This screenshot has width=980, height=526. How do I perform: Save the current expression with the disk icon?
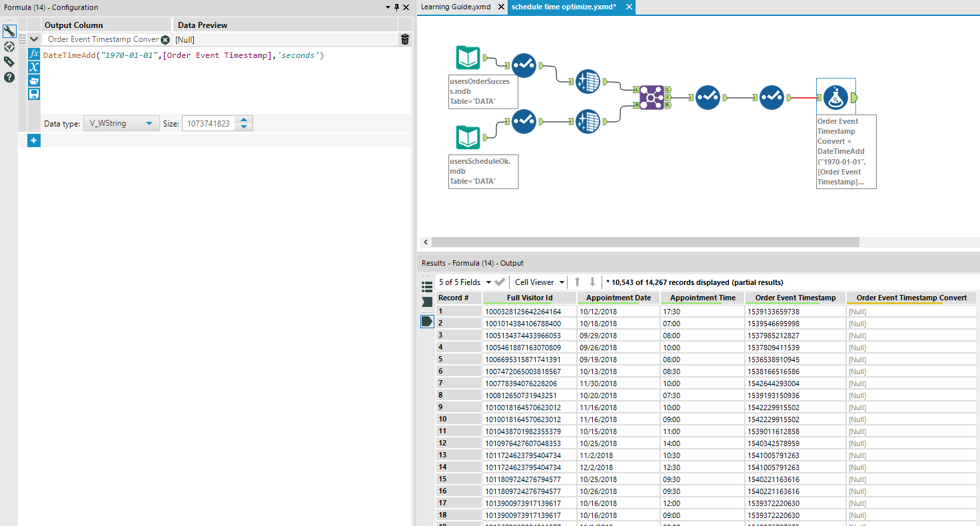pyautogui.click(x=34, y=93)
